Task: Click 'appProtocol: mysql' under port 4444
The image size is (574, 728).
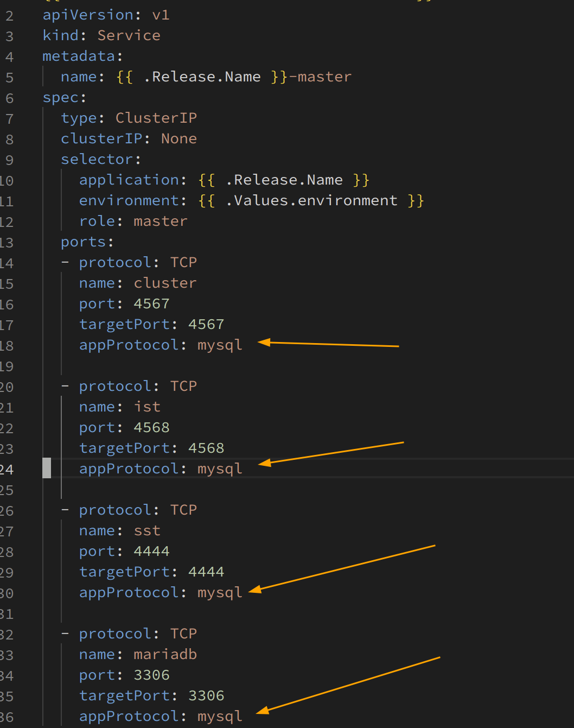Action: coord(161,592)
